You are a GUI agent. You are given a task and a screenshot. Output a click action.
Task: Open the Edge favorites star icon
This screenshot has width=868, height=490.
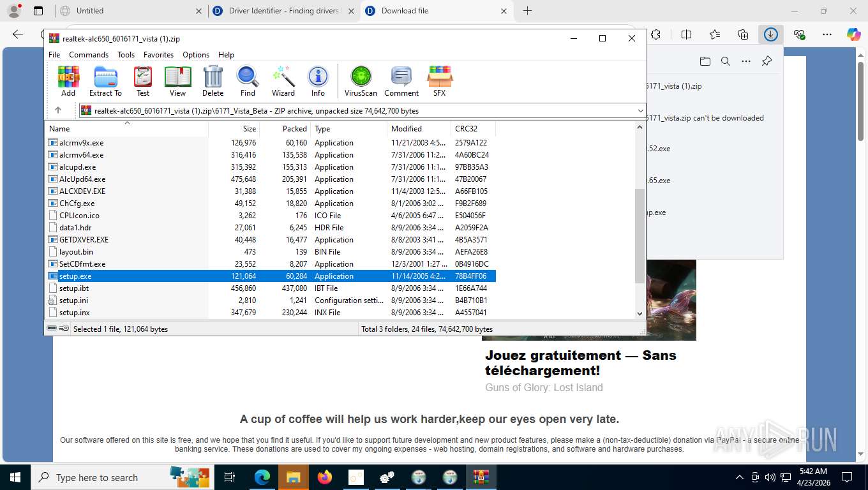715,34
